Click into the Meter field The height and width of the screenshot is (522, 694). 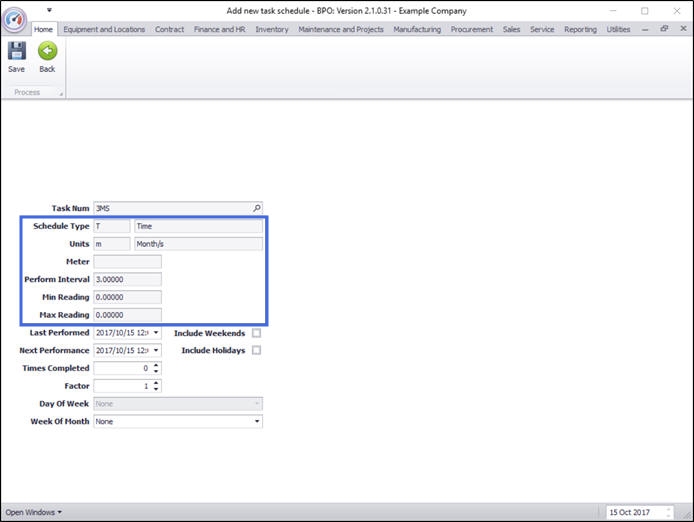coord(127,262)
